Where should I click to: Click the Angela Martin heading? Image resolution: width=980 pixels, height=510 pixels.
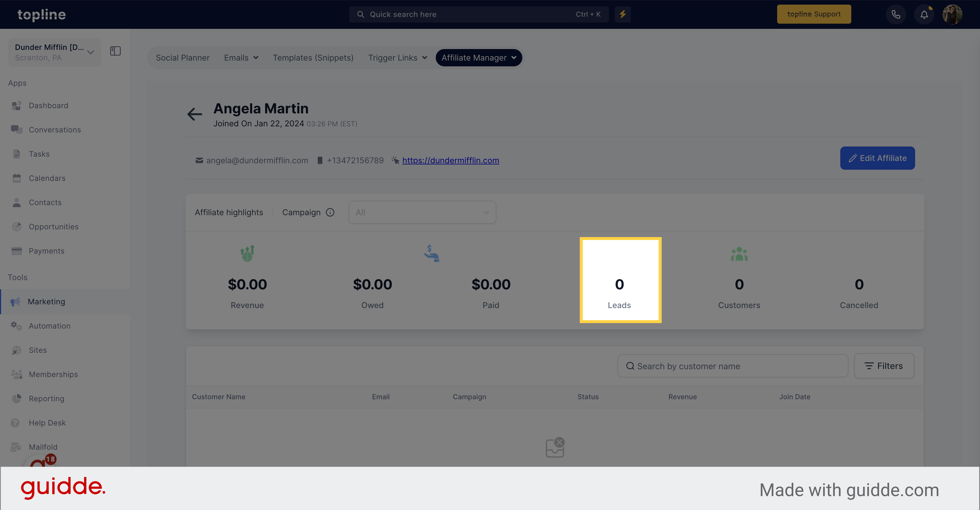[x=261, y=109]
